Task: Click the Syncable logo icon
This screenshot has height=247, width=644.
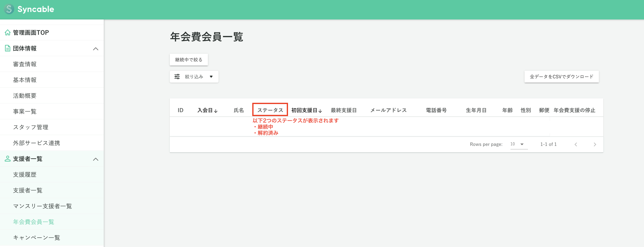Action: click(x=9, y=9)
